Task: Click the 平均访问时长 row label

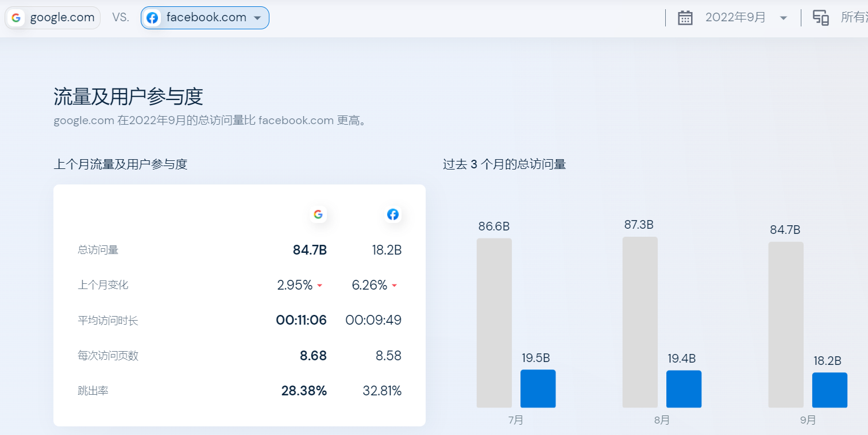Action: pyautogui.click(x=108, y=321)
